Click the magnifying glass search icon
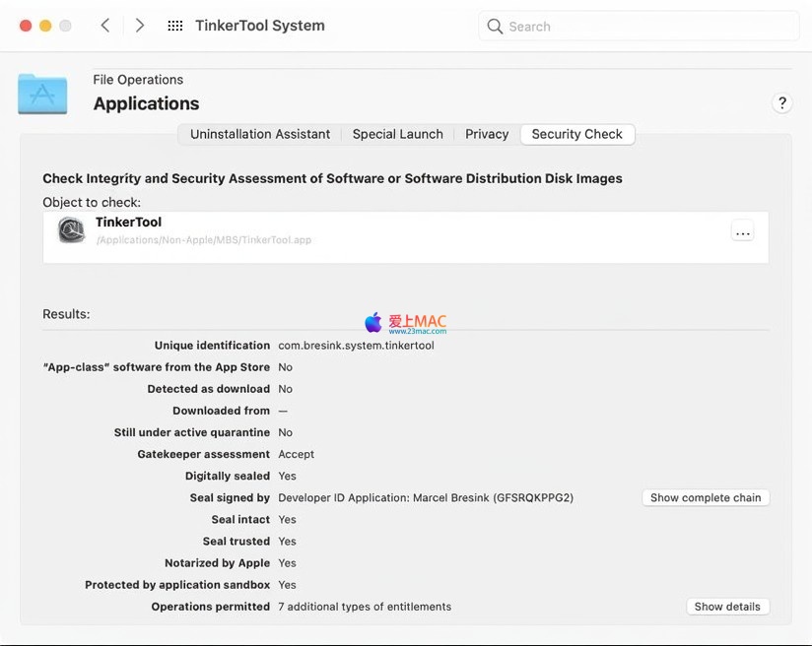Screen dimensions: 812x646 (x=495, y=27)
